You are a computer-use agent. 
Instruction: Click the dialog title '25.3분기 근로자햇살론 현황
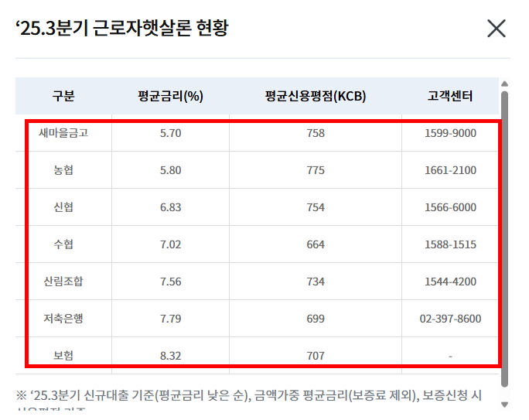click(x=122, y=28)
